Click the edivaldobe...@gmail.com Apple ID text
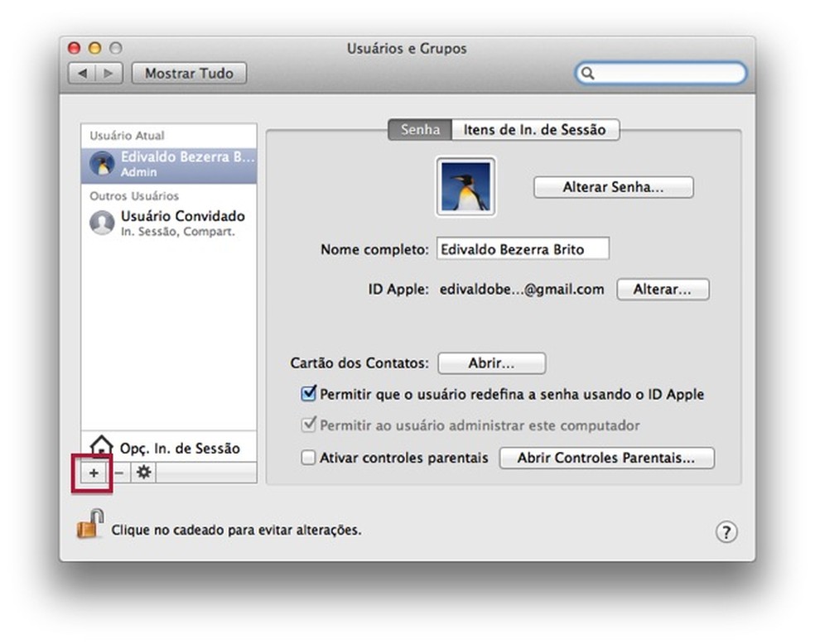The width and height of the screenshot is (815, 644). pyautogui.click(x=522, y=289)
